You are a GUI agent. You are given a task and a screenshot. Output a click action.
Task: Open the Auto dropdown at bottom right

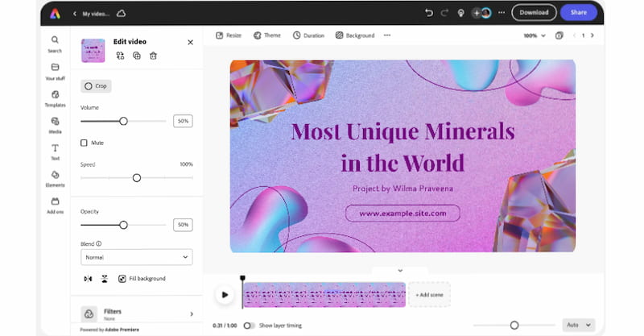(x=578, y=325)
